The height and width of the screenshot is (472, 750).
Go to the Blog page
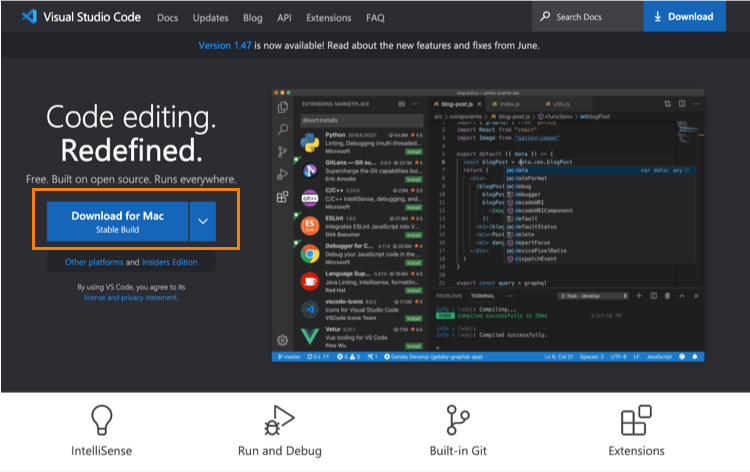coord(253,18)
